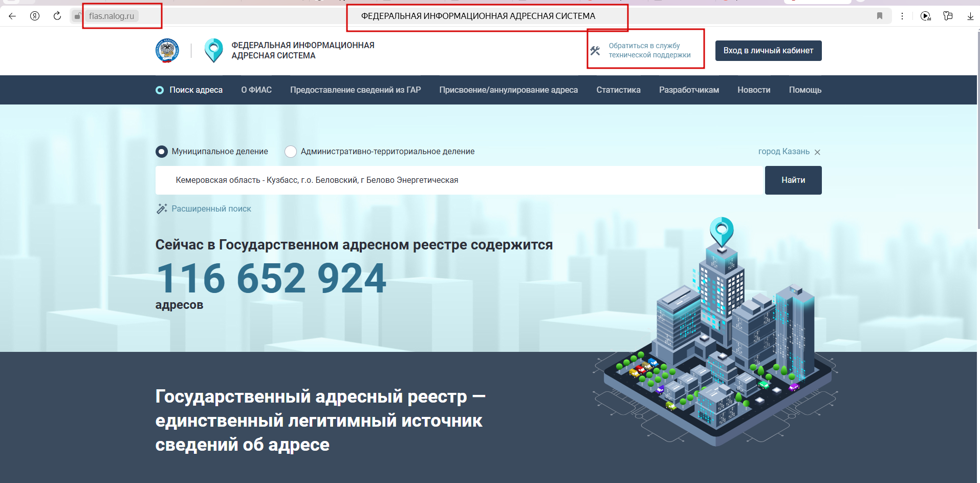Open the Помощь menu item

[805, 90]
